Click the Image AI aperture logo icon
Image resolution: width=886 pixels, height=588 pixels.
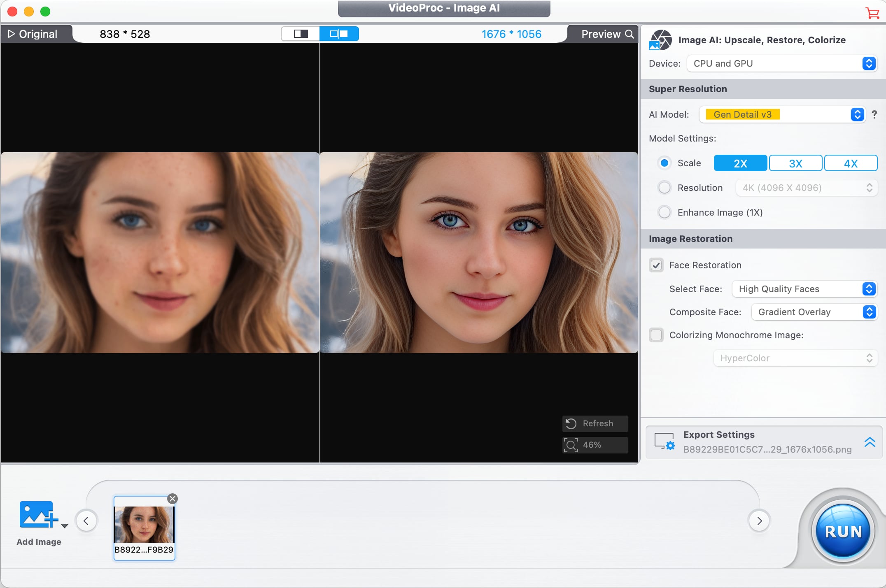660,40
